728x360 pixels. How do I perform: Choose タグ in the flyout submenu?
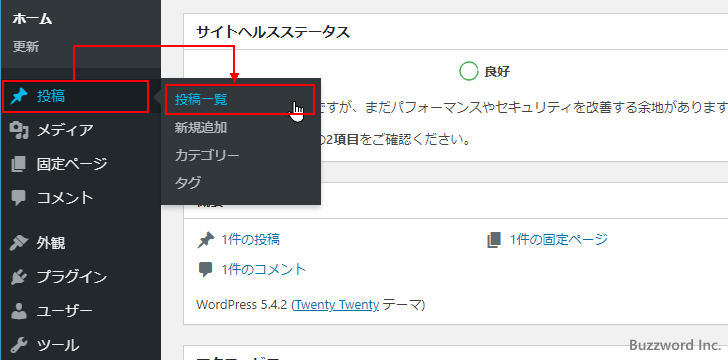coord(188,183)
